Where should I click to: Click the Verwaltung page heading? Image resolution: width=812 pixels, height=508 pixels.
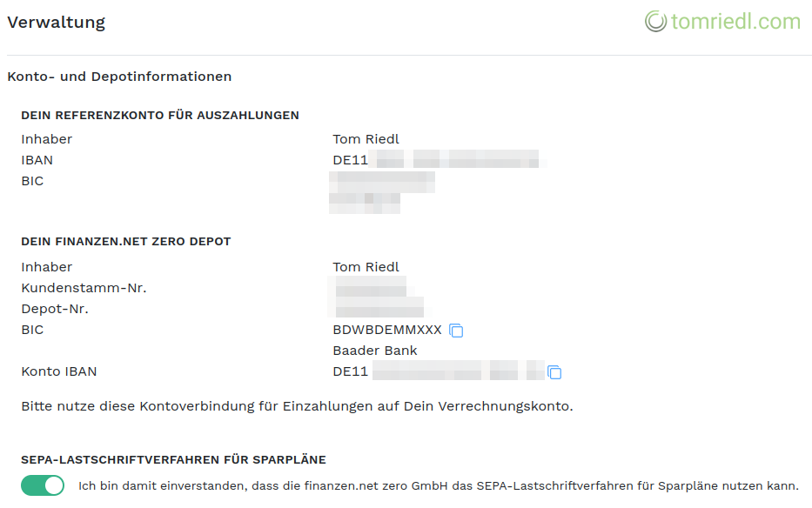pyautogui.click(x=57, y=23)
